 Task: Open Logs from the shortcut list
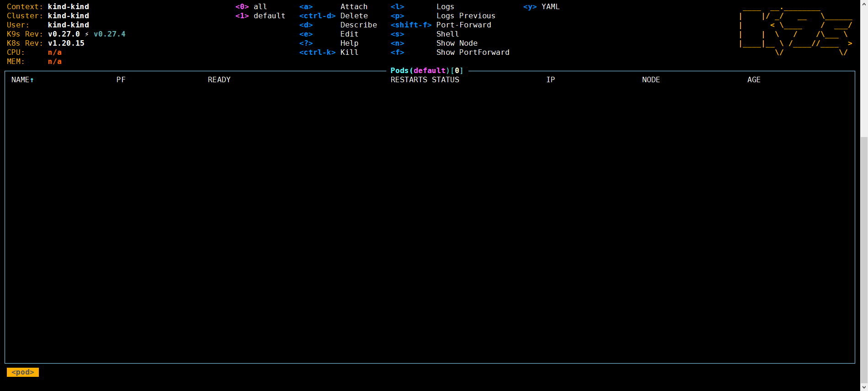coord(445,7)
